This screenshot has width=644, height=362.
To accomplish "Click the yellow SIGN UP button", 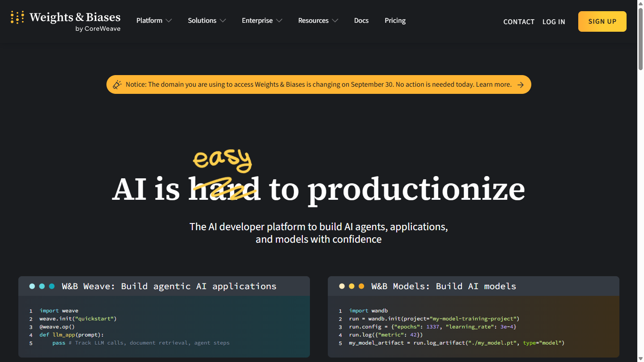I will [602, 21].
